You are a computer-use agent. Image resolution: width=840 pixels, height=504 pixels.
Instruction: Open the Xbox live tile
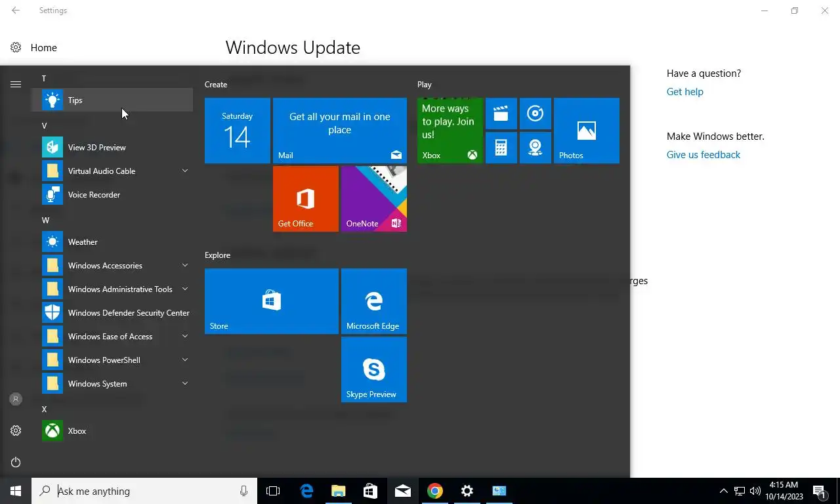(450, 131)
